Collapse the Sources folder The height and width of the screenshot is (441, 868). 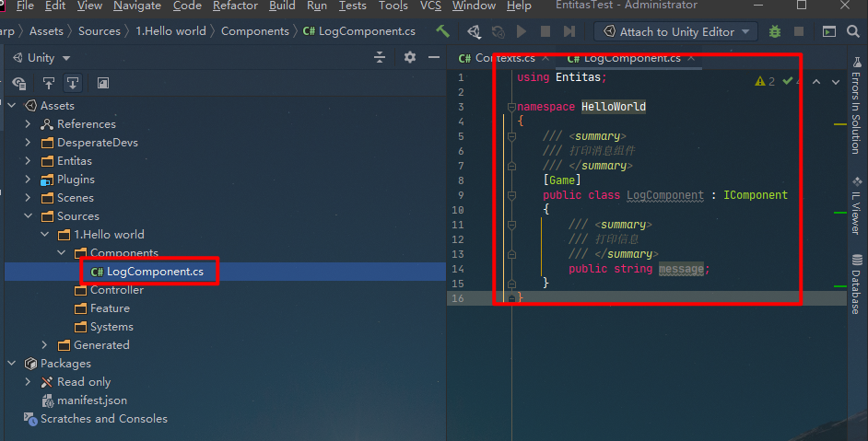point(27,216)
